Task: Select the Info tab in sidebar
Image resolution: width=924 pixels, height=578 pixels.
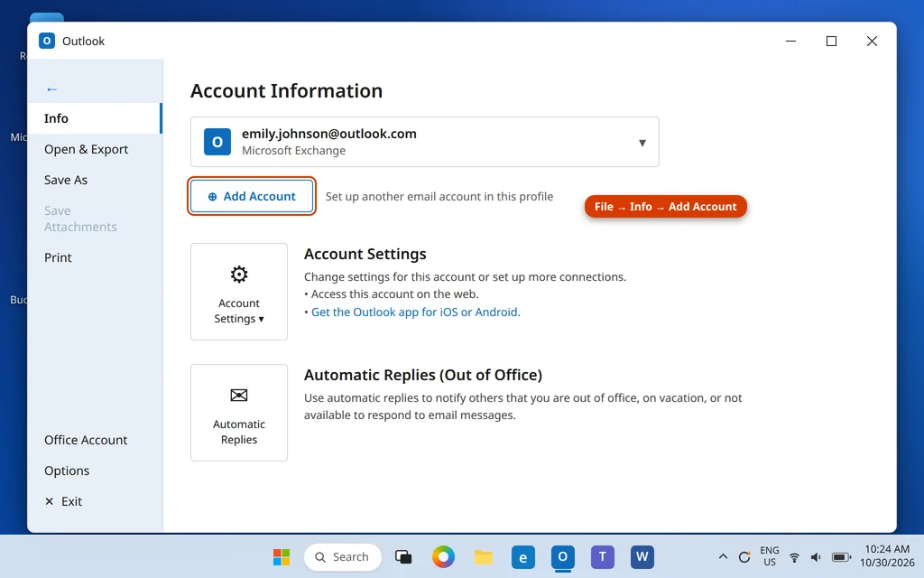Action: pos(95,118)
